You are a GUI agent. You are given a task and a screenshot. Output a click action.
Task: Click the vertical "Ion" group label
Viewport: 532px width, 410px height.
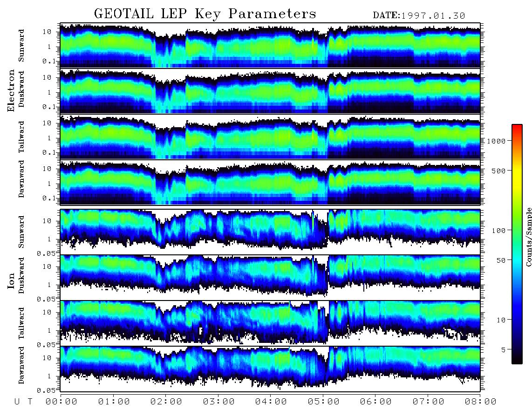coord(11,280)
